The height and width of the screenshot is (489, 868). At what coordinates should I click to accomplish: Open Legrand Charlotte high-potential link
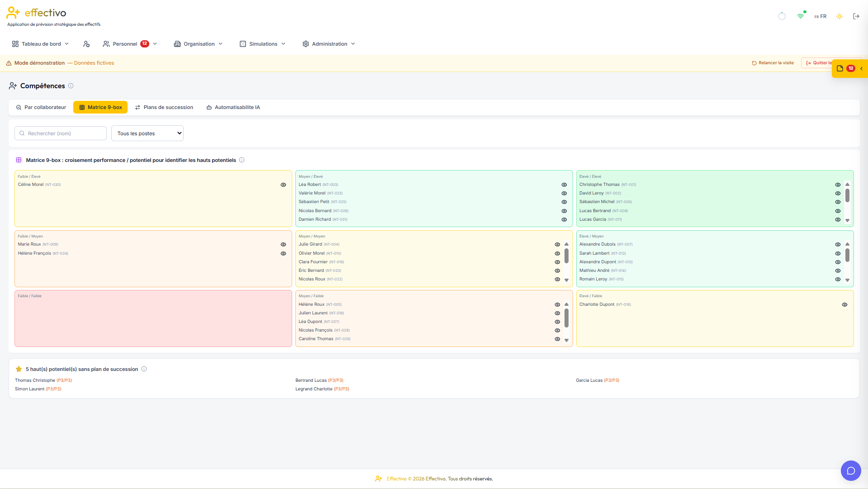coord(322,389)
